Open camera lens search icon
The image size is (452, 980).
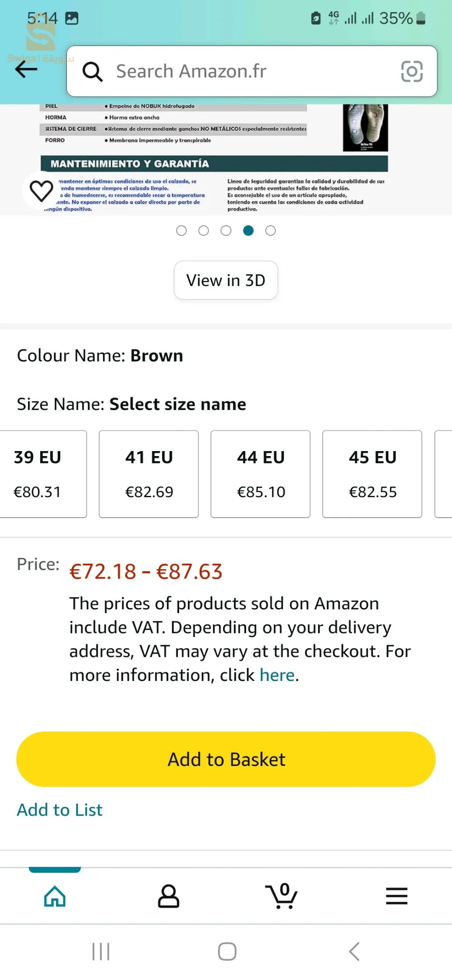click(412, 71)
